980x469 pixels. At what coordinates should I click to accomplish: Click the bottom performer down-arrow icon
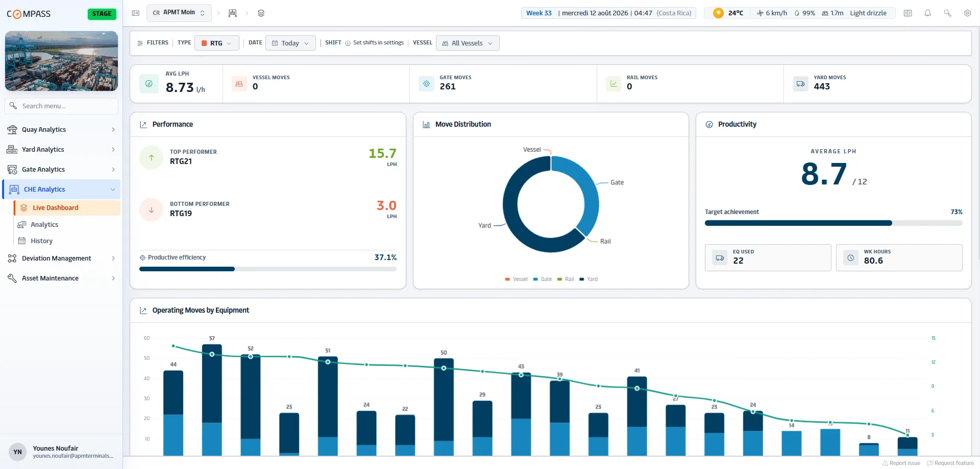tap(152, 210)
